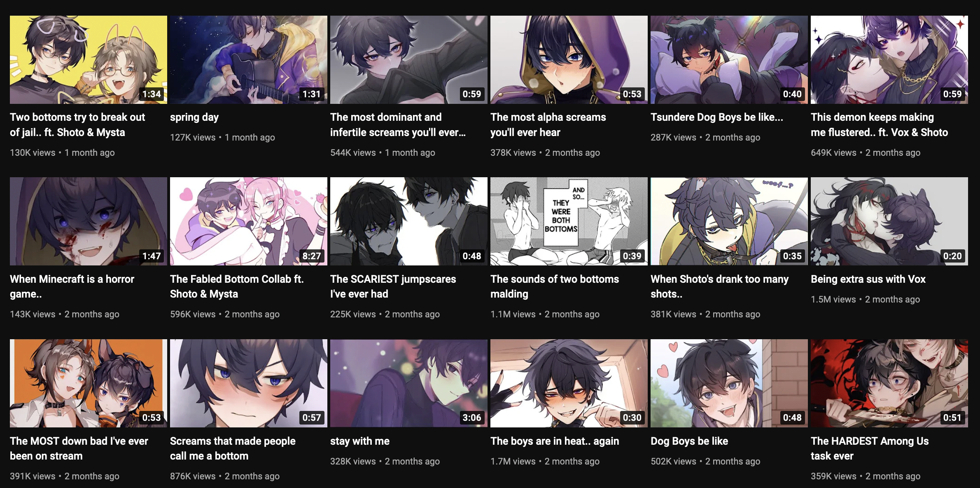Screen dimensions: 980x488
Task: Open the 0:20 duration Vox video thumbnail
Action: coord(889,221)
